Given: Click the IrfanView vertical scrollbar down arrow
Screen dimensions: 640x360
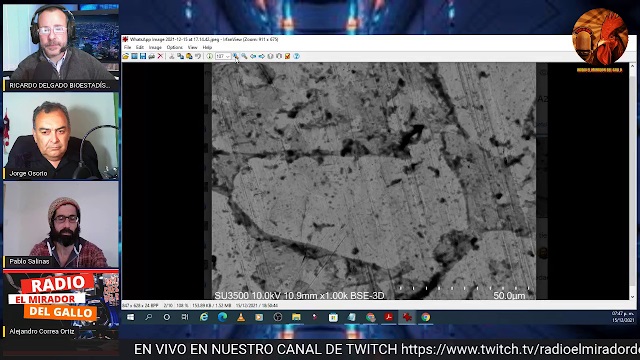Looking at the screenshot, I should pos(633,297).
